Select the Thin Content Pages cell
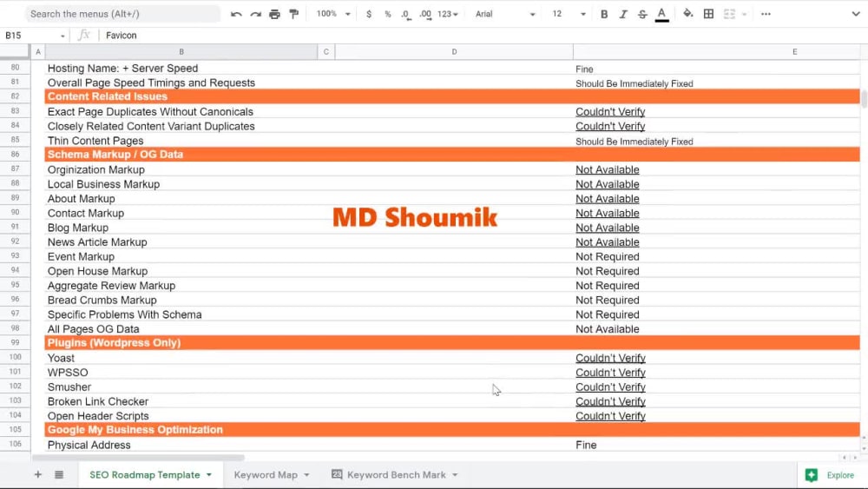 click(x=181, y=141)
